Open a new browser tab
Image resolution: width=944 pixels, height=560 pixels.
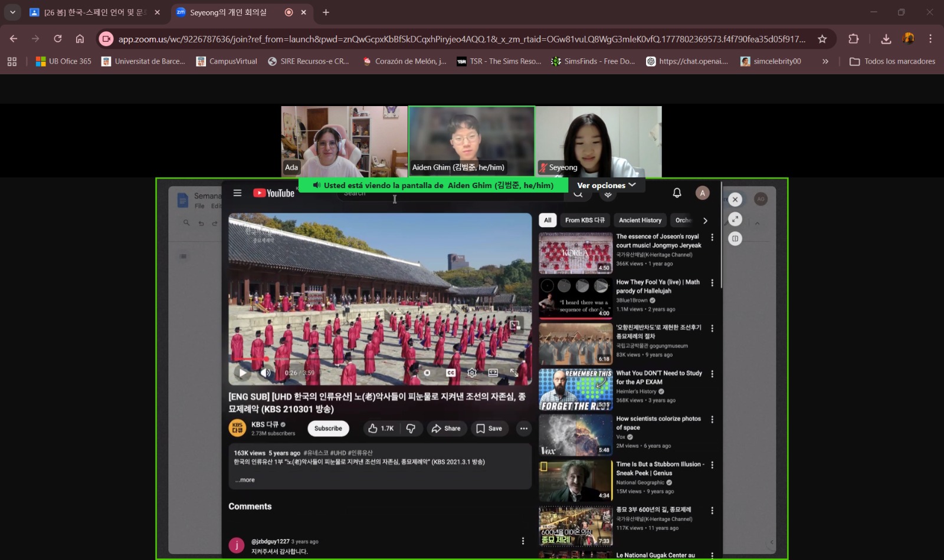(326, 12)
